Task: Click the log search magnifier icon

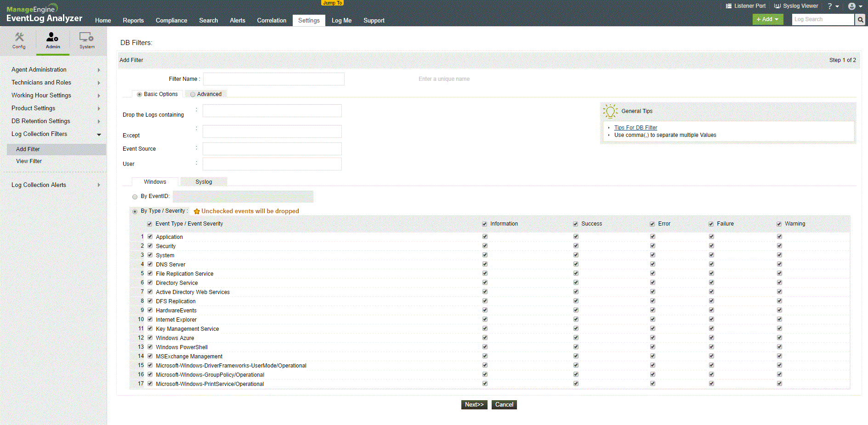Action: point(860,19)
